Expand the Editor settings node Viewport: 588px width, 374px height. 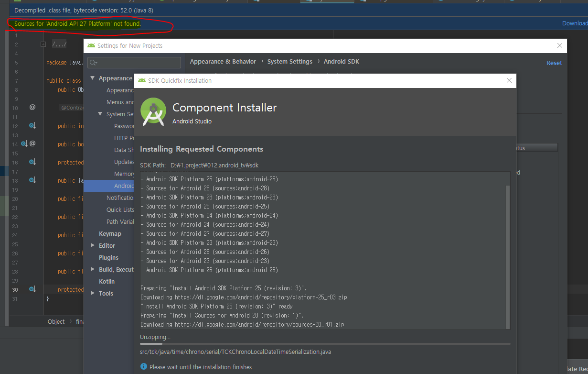click(93, 245)
